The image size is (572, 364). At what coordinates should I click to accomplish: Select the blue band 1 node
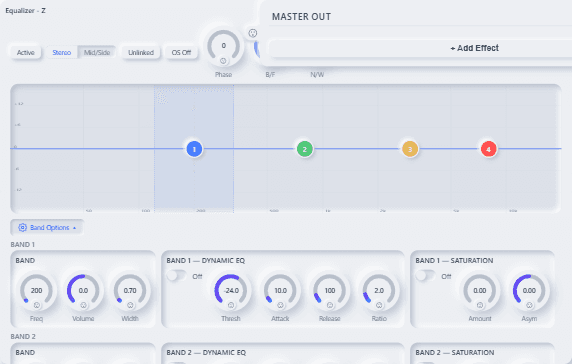point(194,149)
